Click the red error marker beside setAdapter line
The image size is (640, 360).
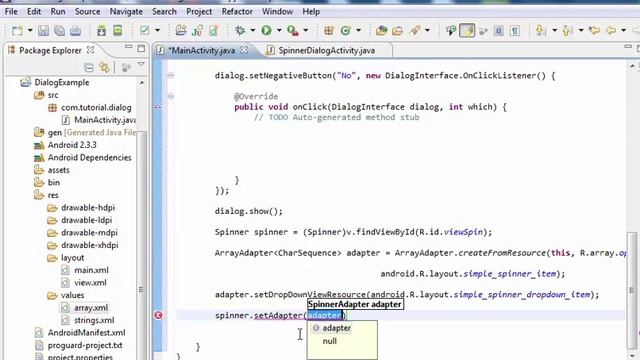(x=158, y=315)
